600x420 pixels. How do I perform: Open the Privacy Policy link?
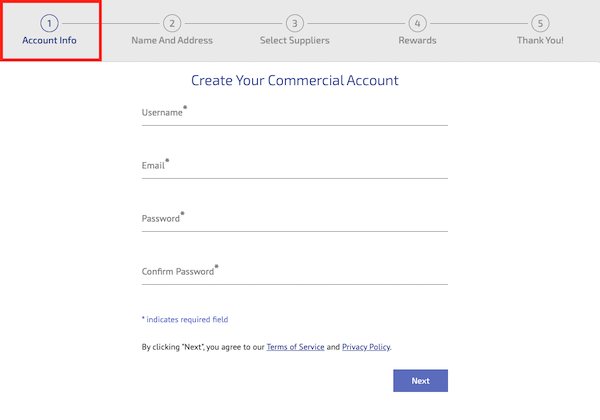366,347
